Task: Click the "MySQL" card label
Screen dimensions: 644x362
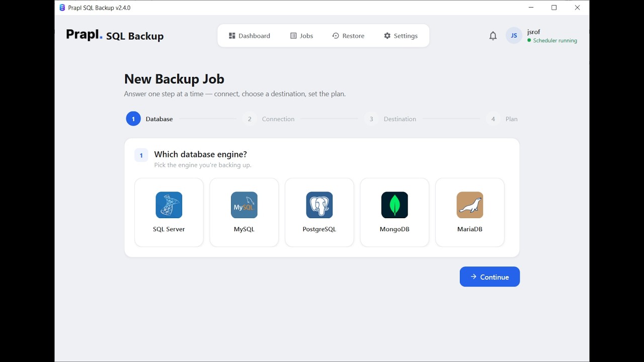Action: pos(244,229)
